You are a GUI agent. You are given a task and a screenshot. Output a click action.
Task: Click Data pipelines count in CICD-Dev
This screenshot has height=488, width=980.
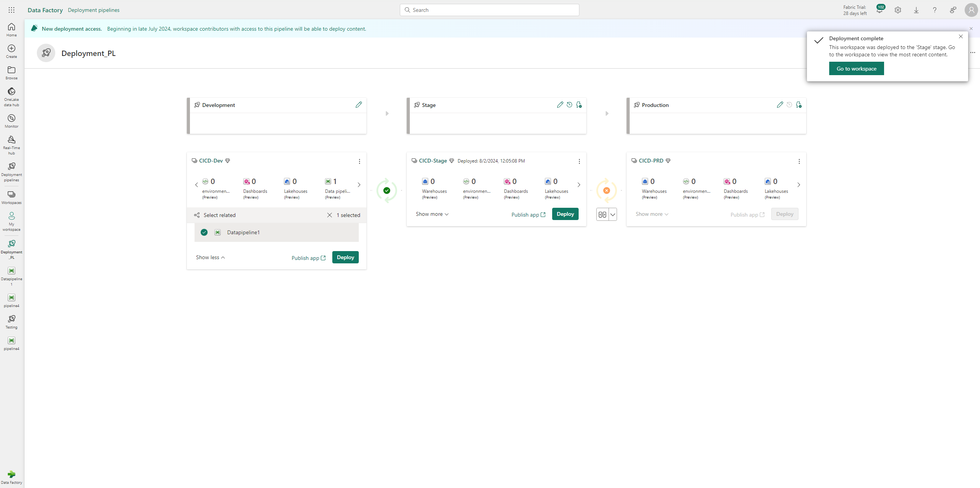coord(338,189)
